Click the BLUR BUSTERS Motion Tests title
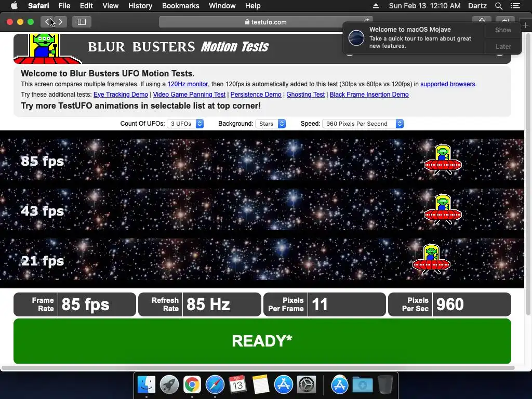The width and height of the screenshot is (532, 399). [178, 47]
